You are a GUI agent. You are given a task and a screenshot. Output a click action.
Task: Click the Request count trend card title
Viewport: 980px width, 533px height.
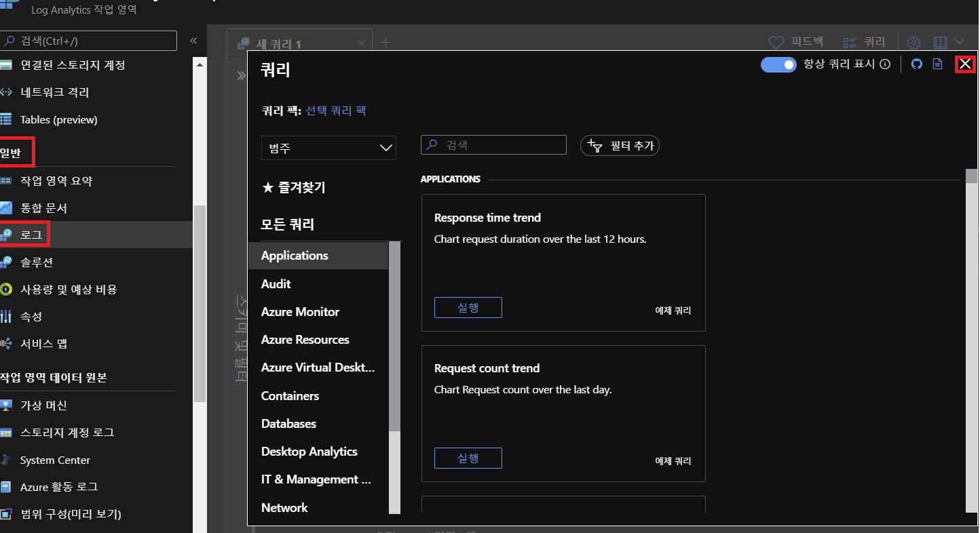[x=487, y=368]
